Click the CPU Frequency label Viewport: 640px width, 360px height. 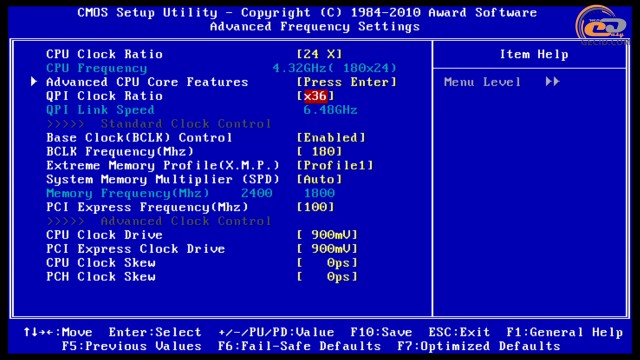97,68
